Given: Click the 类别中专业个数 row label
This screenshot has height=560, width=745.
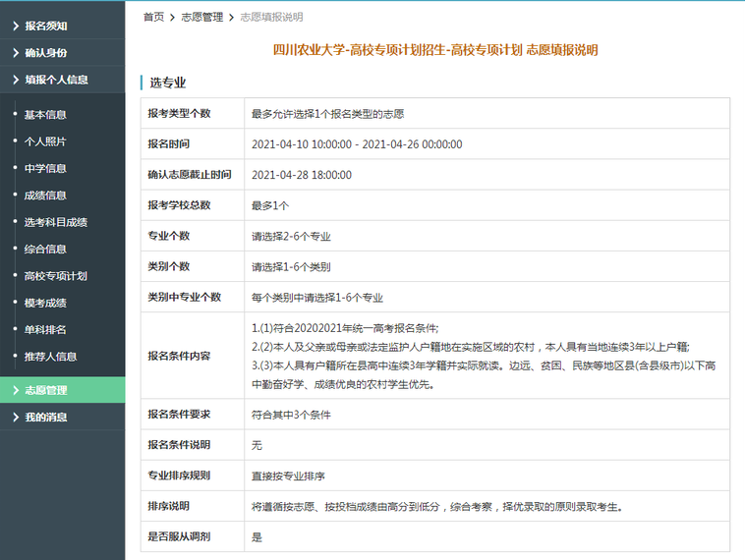Looking at the screenshot, I should pos(185,298).
